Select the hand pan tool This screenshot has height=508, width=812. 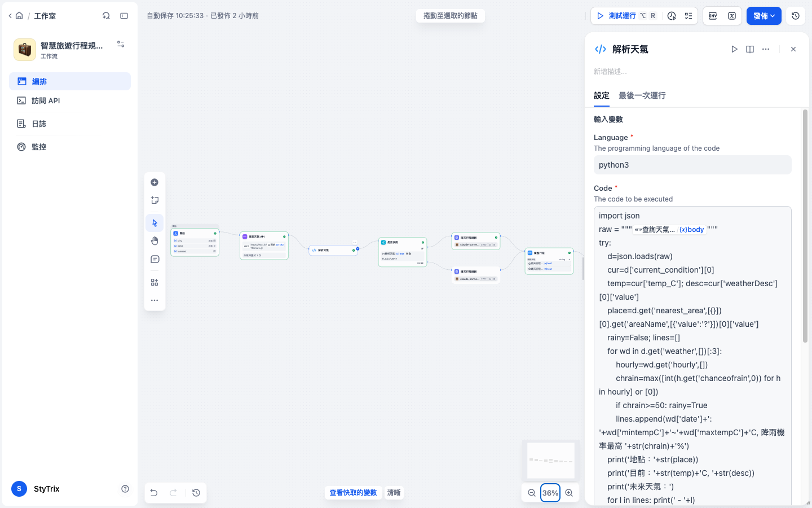(x=155, y=241)
